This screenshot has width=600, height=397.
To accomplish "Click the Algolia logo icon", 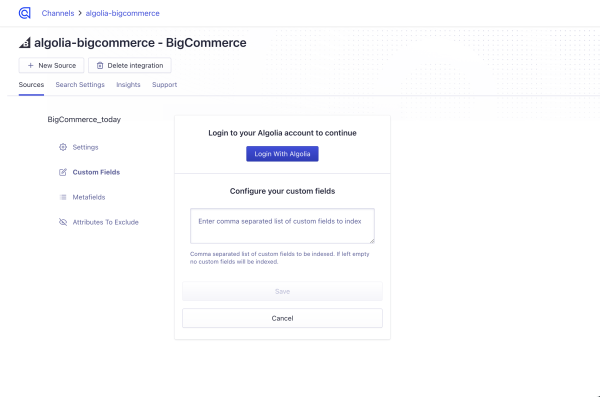I will 24,13.
